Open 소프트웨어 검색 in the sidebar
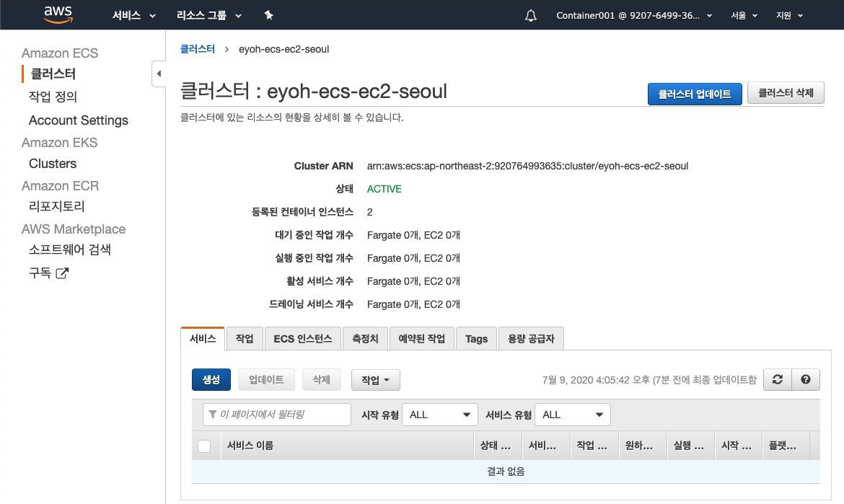The image size is (844, 504). [70, 249]
